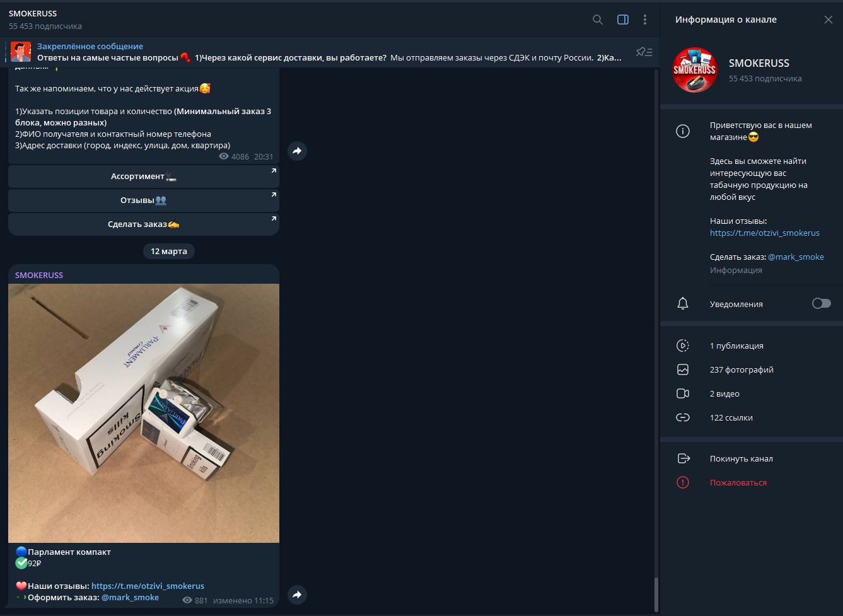Viewport: 843px width, 616px height.
Task: Click the SMOKERUSS title in chat header
Action: pyautogui.click(x=33, y=13)
